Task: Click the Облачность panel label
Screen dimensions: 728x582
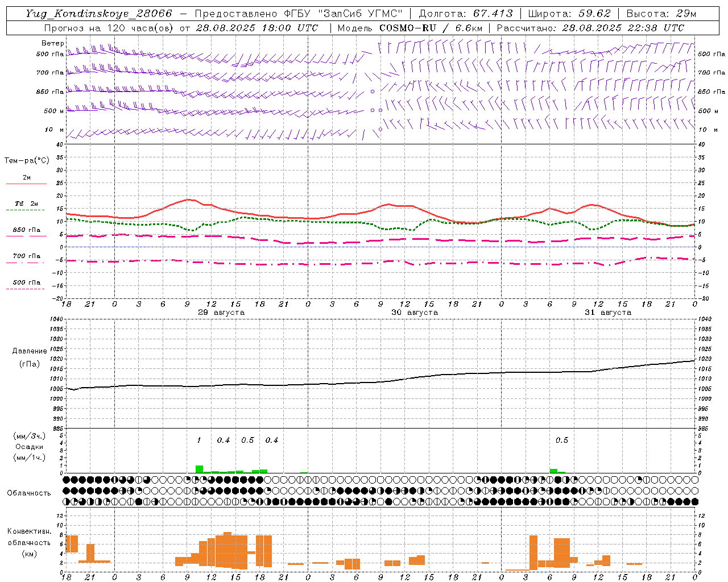Action: coord(29,493)
